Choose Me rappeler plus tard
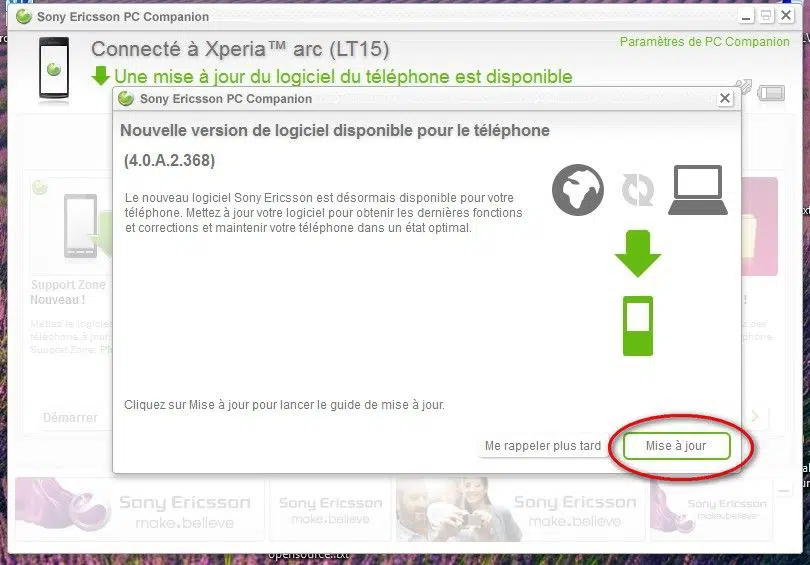The height and width of the screenshot is (565, 810). point(542,446)
